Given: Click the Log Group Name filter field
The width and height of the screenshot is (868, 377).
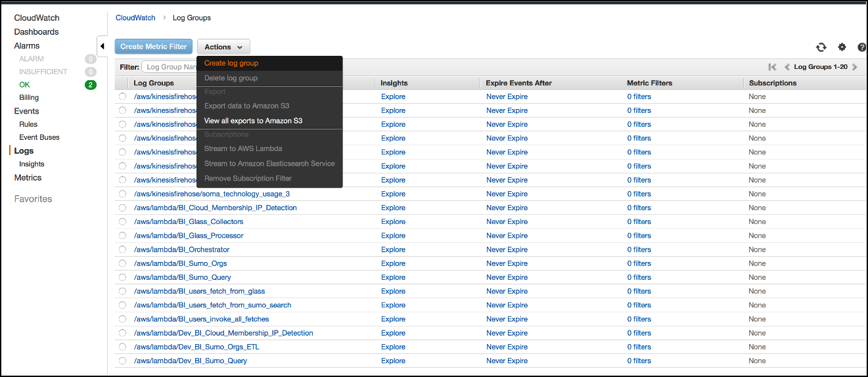Looking at the screenshot, I should tap(171, 67).
